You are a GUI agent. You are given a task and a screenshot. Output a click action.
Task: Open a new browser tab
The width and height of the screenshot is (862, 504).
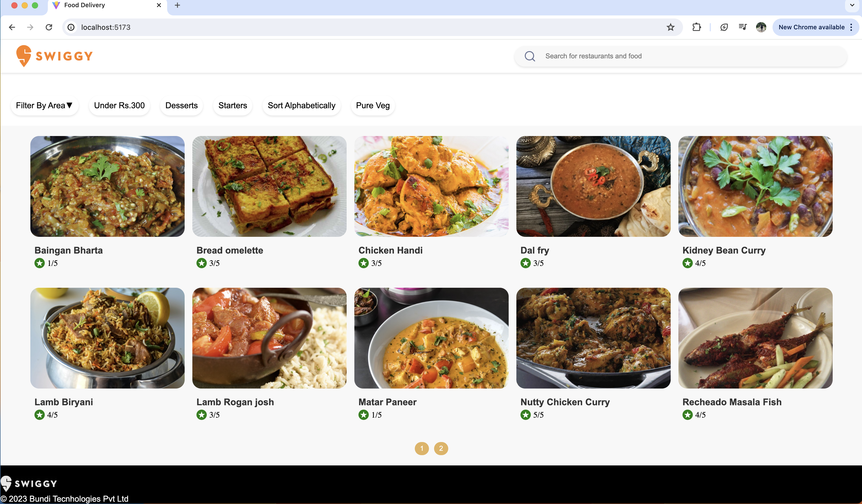[x=177, y=5]
